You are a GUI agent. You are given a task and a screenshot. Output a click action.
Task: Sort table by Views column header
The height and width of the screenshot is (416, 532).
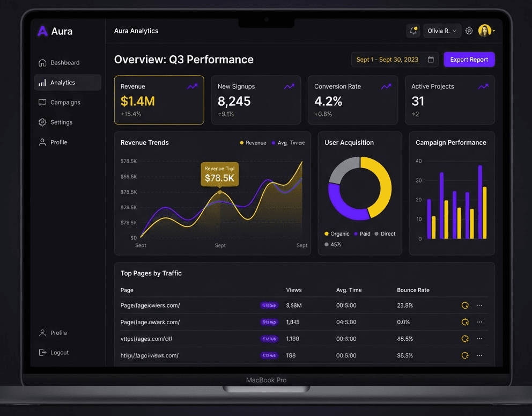click(294, 290)
